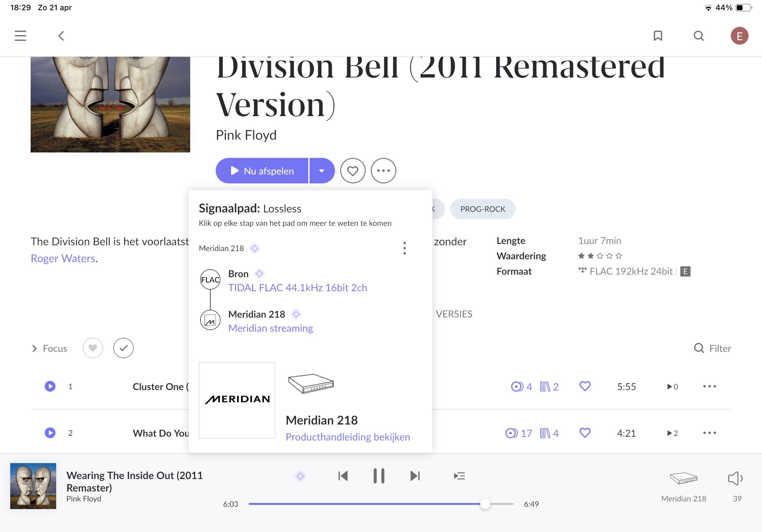
Task: Open the track Filter search
Action: click(712, 348)
